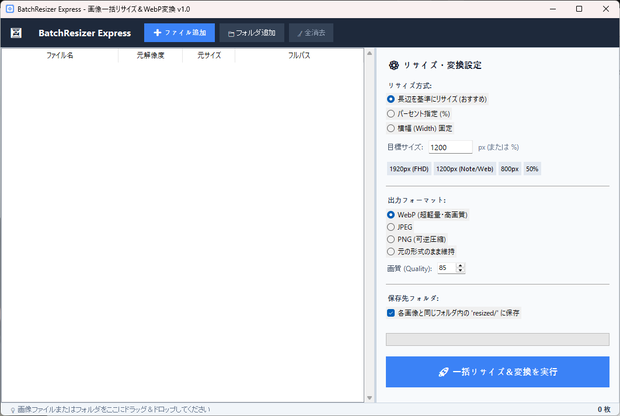Sort by the ファイル名 column header
The height and width of the screenshot is (416, 620).
60,55
